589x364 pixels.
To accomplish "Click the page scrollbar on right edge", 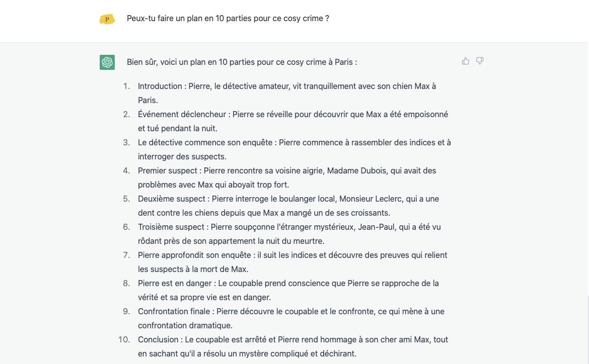I will [x=588, y=330].
